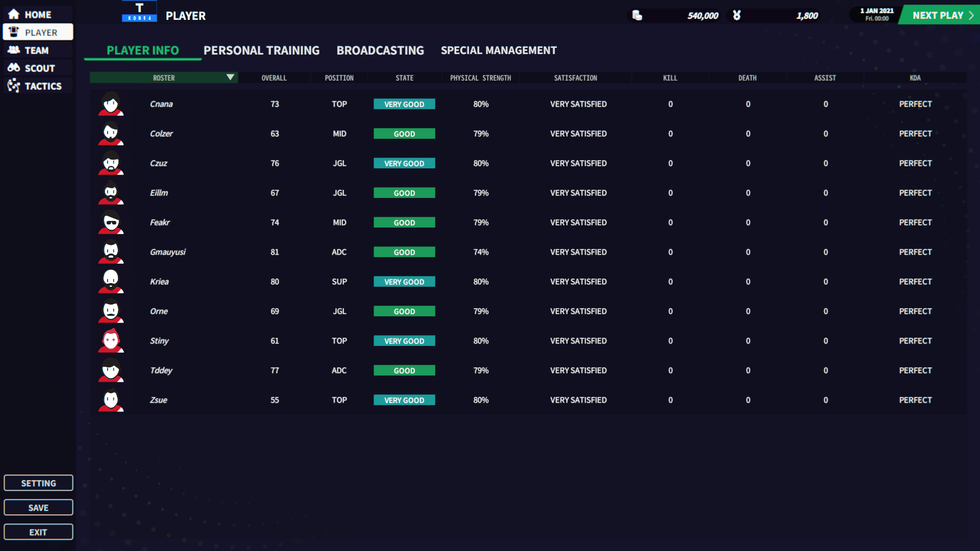
Task: Open the Team section icon
Action: [x=14, y=50]
